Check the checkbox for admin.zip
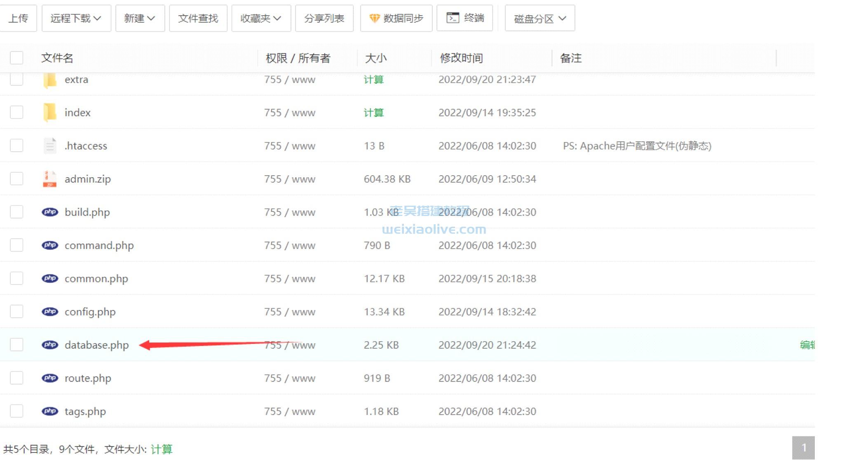868x460 pixels. coord(16,178)
